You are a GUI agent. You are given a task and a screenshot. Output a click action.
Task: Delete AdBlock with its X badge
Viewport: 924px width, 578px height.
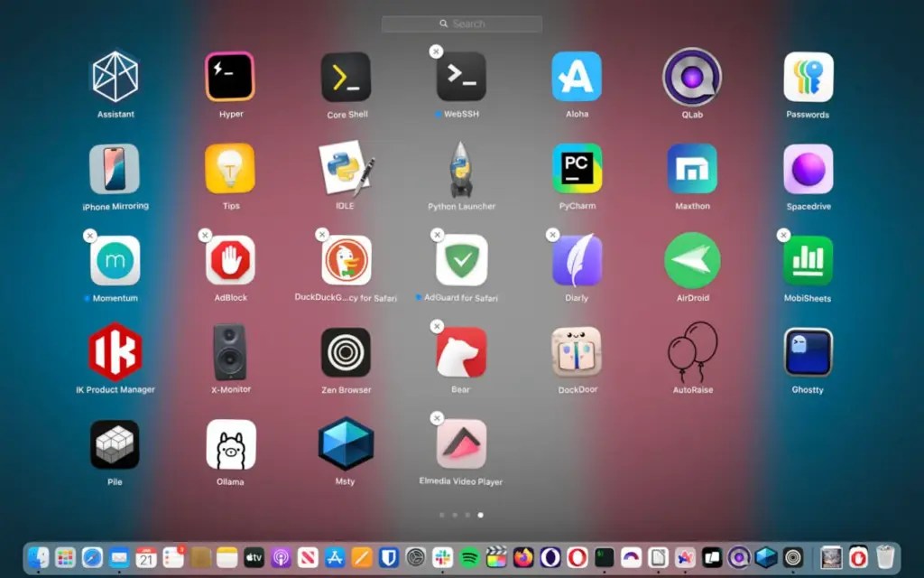coord(205,236)
